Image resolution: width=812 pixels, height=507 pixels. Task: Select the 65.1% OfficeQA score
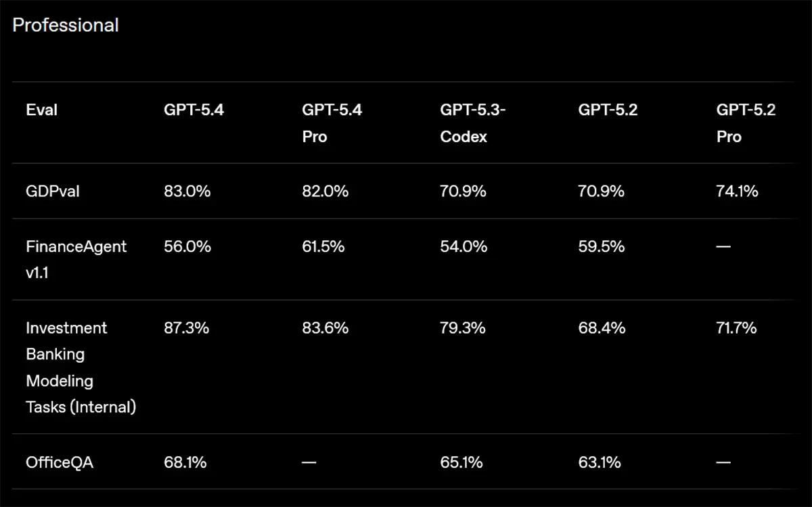click(x=461, y=463)
